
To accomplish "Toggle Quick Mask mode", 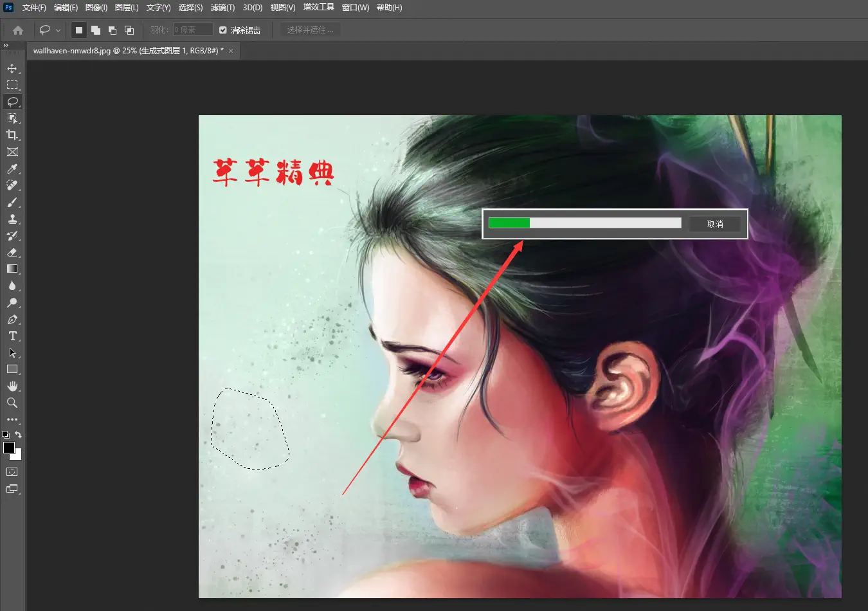I will [x=12, y=471].
